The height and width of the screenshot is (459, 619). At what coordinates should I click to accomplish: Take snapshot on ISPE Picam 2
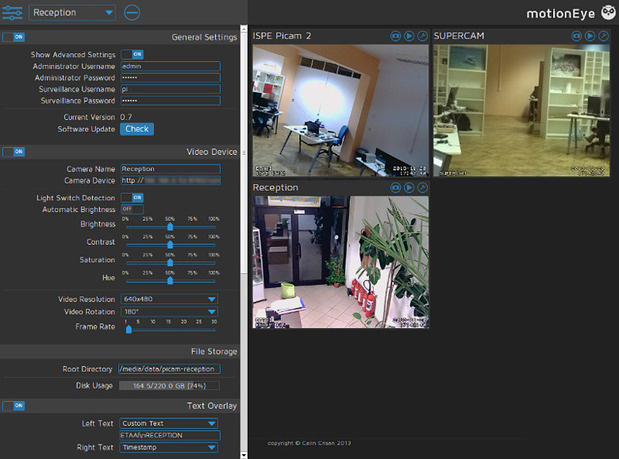[396, 36]
